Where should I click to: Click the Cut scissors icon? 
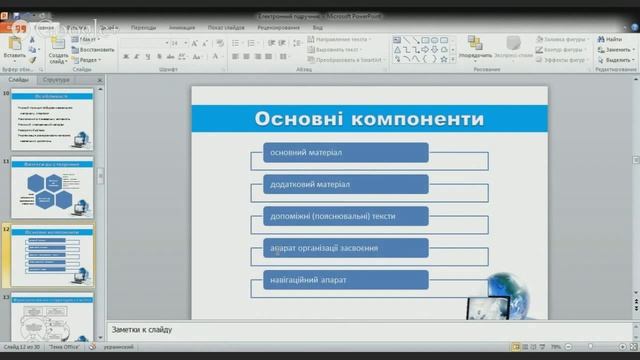[32, 40]
